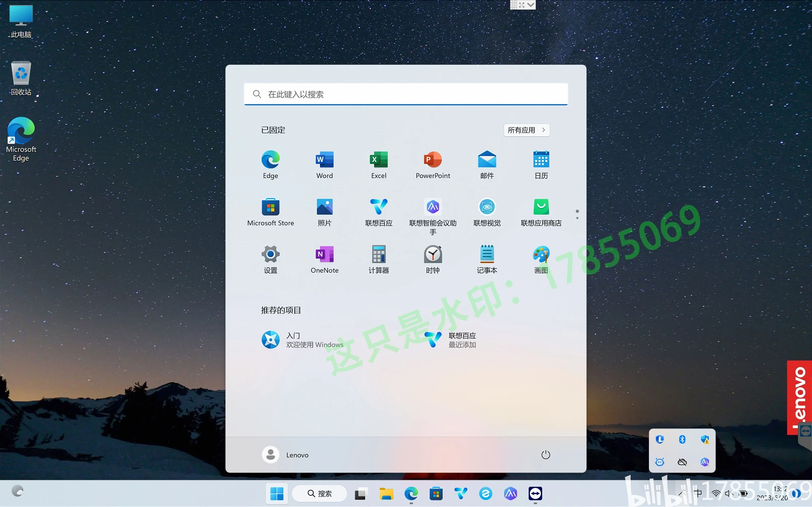812x507 pixels.
Task: Launch pinned 联想百应 app
Action: pyautogui.click(x=379, y=212)
